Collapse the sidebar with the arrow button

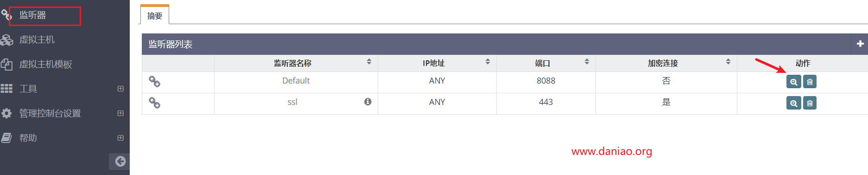pos(120,162)
